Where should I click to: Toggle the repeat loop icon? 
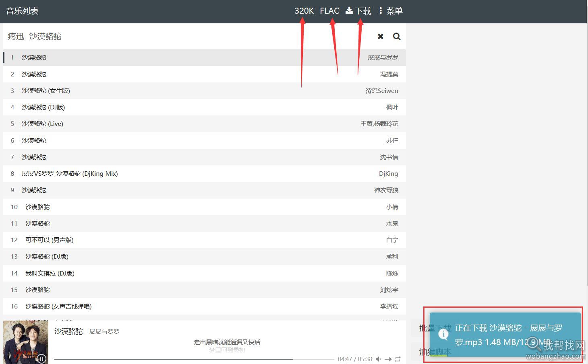tap(398, 359)
